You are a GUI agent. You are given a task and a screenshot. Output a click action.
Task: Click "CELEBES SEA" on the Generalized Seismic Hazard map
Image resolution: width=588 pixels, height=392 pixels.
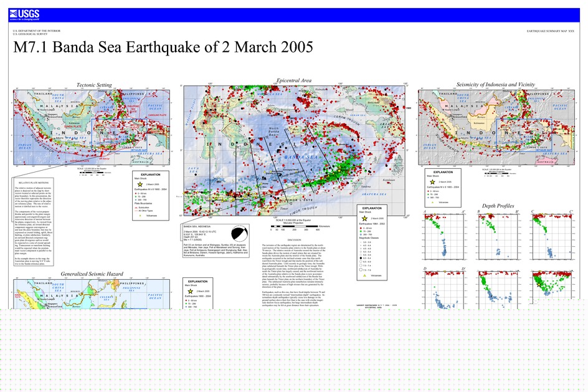[x=107, y=299]
